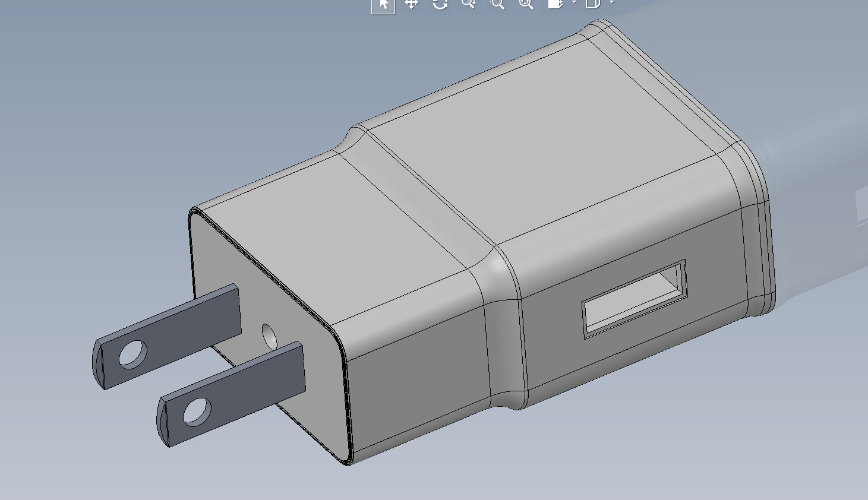Pick the hole in the lower prong
Viewport: 868px width, 500px height.
click(x=197, y=412)
